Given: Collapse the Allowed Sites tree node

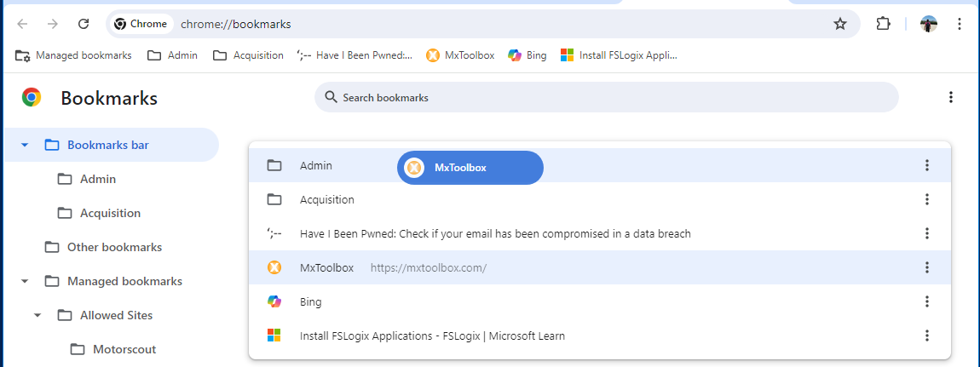Looking at the screenshot, I should [37, 315].
